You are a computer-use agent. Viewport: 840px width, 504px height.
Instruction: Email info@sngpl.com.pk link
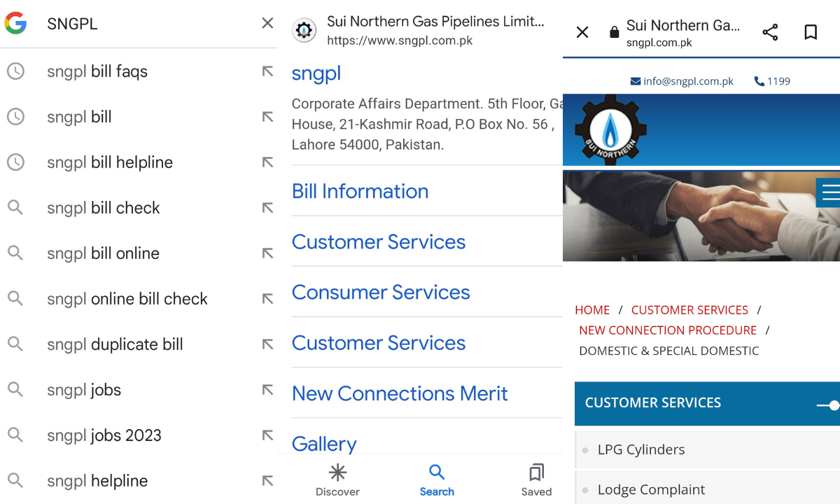tap(682, 81)
